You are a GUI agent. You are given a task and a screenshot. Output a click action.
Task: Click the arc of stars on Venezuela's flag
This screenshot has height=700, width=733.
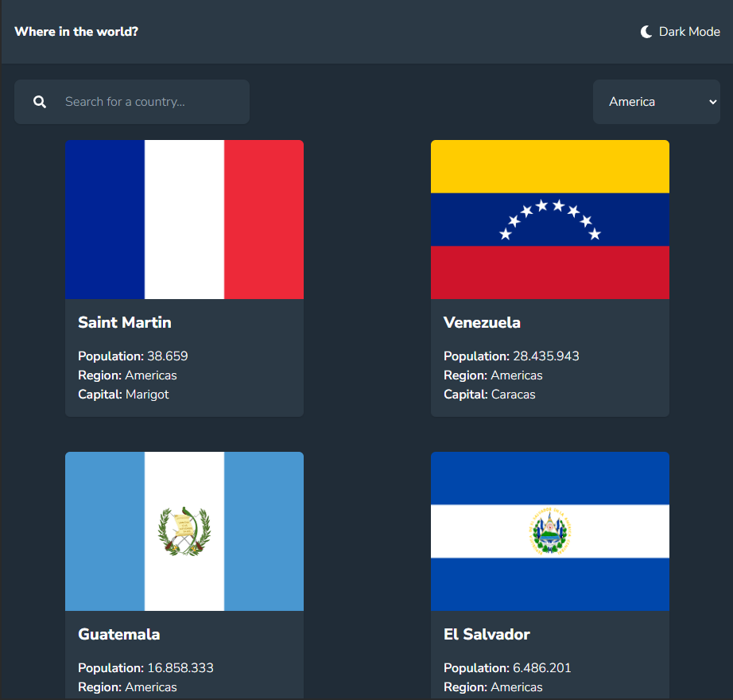(550, 217)
